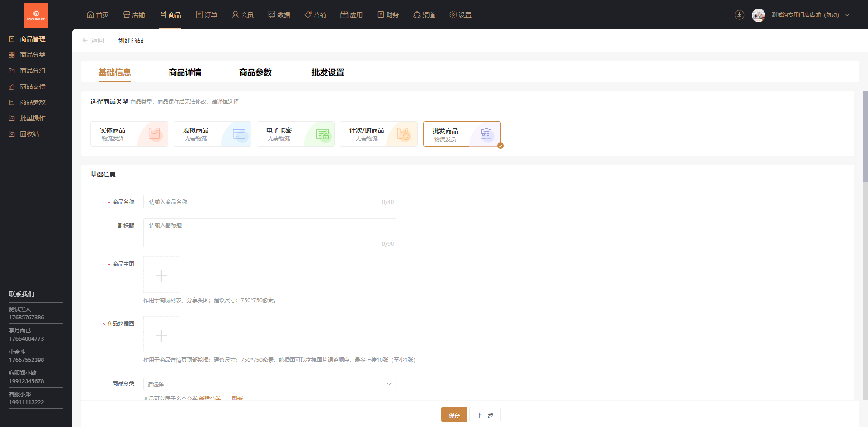Image resolution: width=868 pixels, height=427 pixels.
Task: Click the download icon in header
Action: (x=739, y=15)
